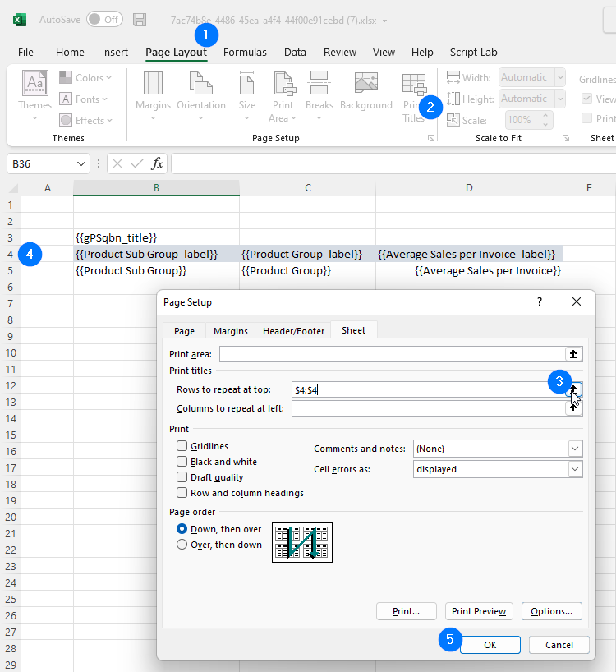Click the Print... button
The width and height of the screenshot is (616, 672).
click(406, 611)
